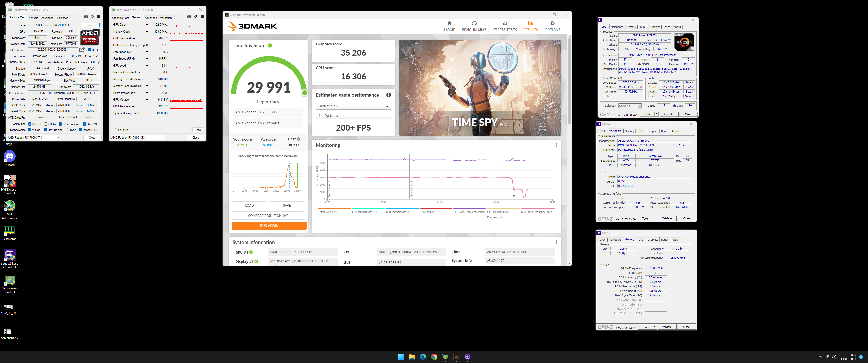
Task: Click LOAD result button
Action: [249, 205]
